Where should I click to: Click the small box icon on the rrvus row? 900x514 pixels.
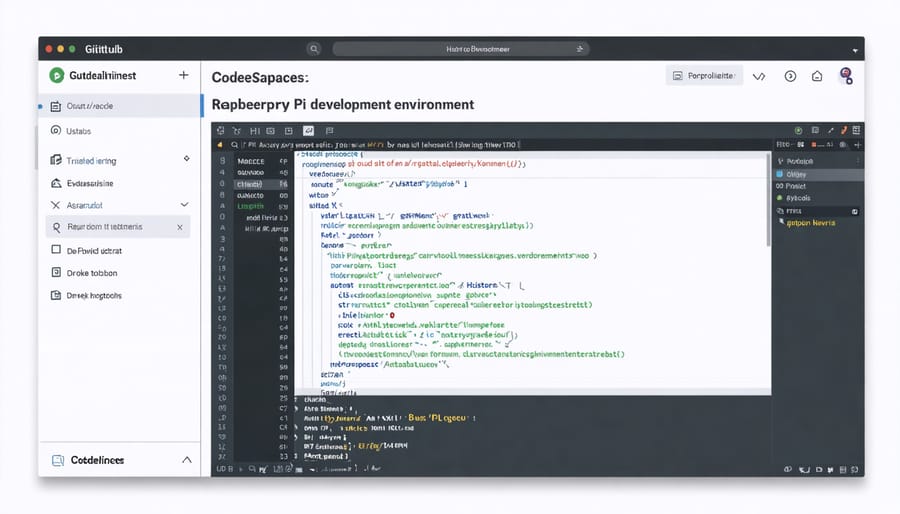click(855, 212)
